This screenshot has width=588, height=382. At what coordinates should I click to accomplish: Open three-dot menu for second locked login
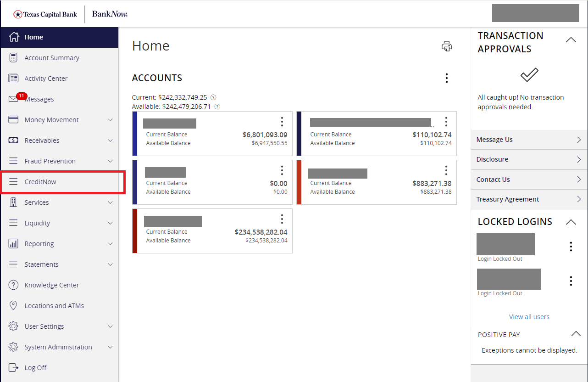tap(571, 281)
